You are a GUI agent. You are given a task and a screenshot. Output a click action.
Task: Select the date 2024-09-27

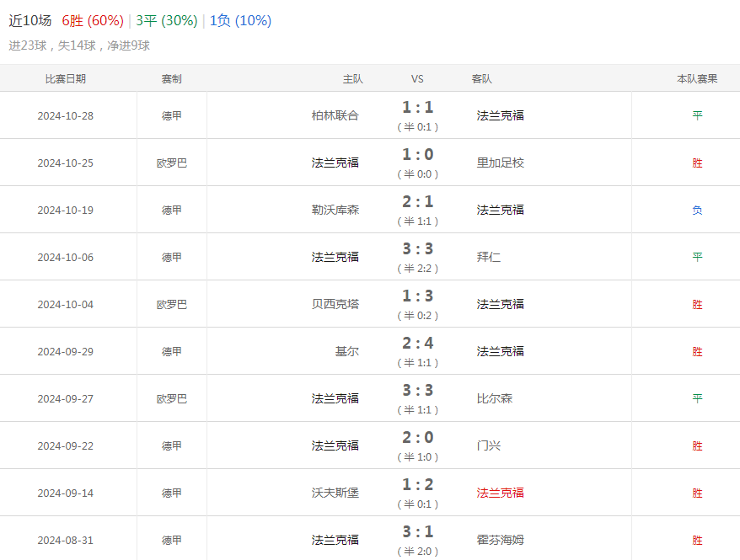(x=66, y=399)
